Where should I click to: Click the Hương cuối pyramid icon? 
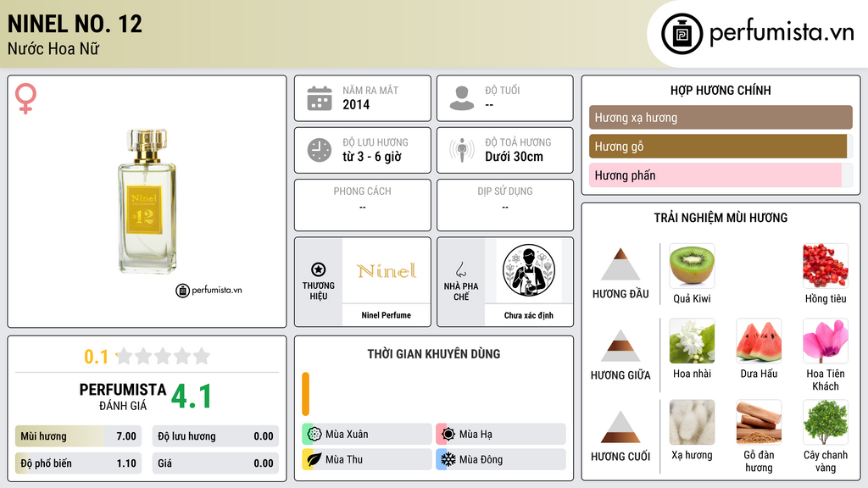click(620, 427)
